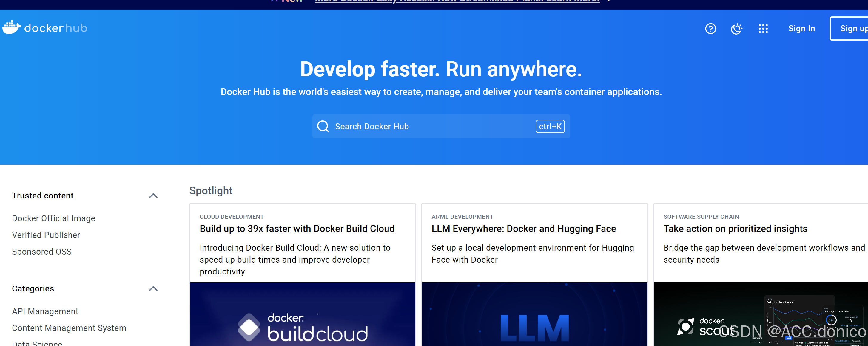Click the Docker Build Cloud banner image

pos(302,315)
